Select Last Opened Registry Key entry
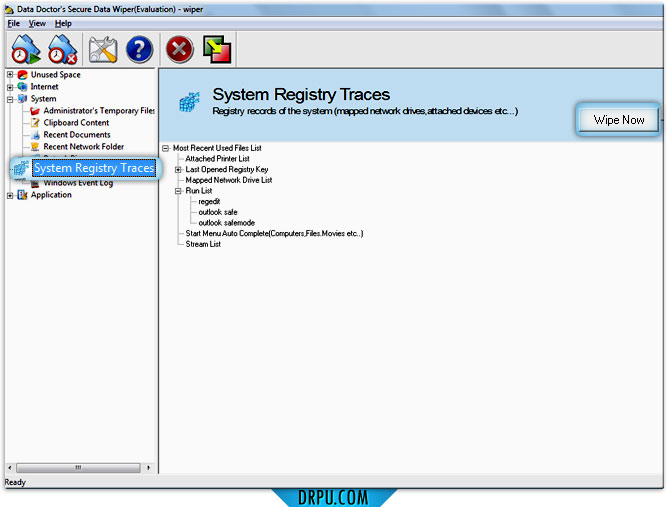 [x=227, y=169]
